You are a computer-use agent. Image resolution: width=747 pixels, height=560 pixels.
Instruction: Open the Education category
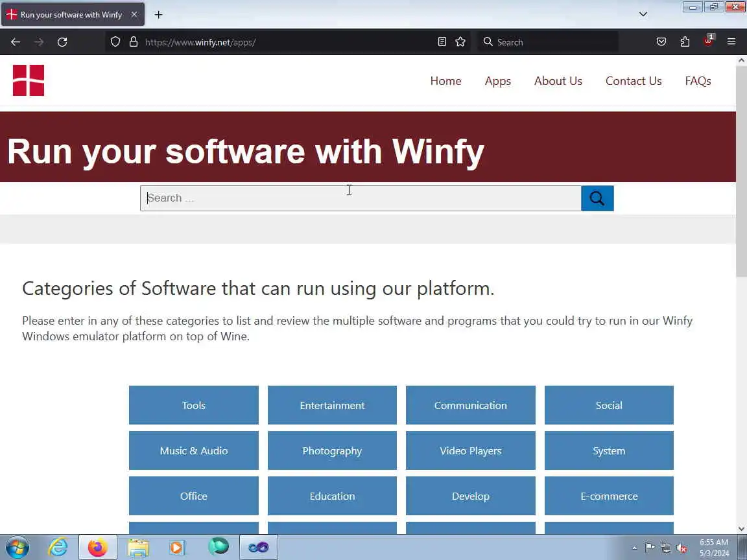(x=332, y=496)
